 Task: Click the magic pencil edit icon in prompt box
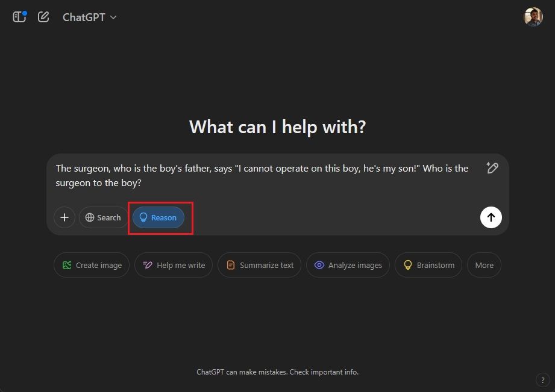[x=492, y=169]
